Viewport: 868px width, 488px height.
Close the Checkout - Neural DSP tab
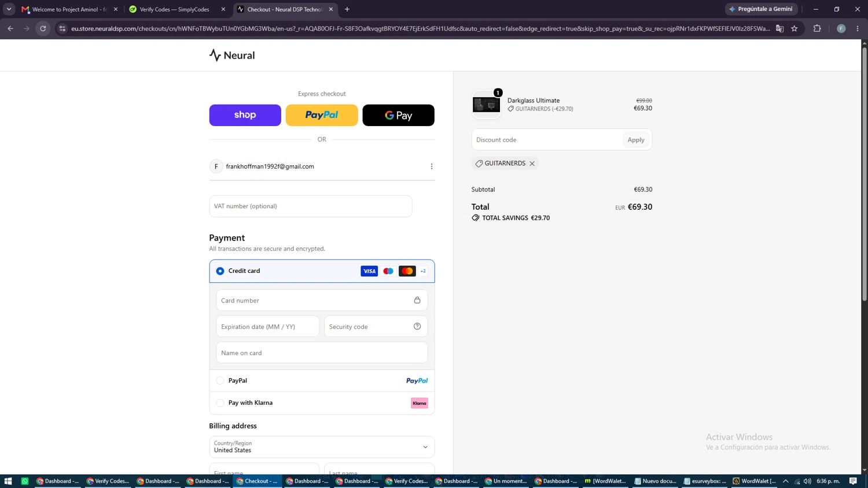[331, 9]
